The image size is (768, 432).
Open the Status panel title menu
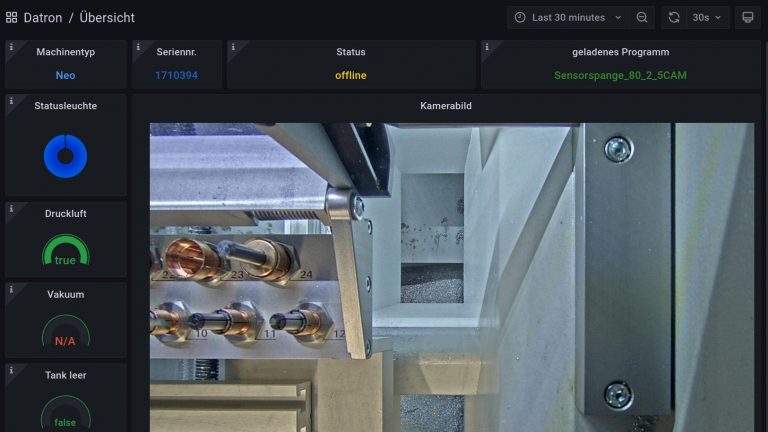click(x=350, y=52)
